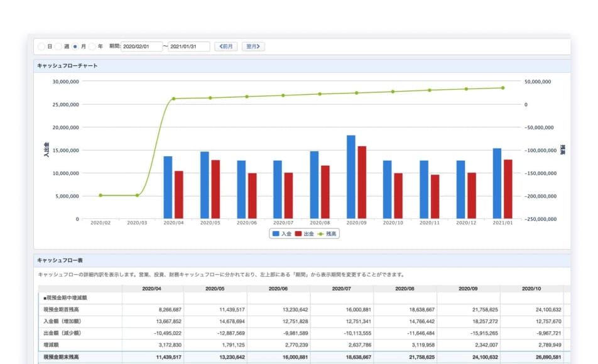Image resolution: width=598 pixels, height=364 pixels.
Task: Click the 2020/10 column header in table
Action: pos(531,289)
